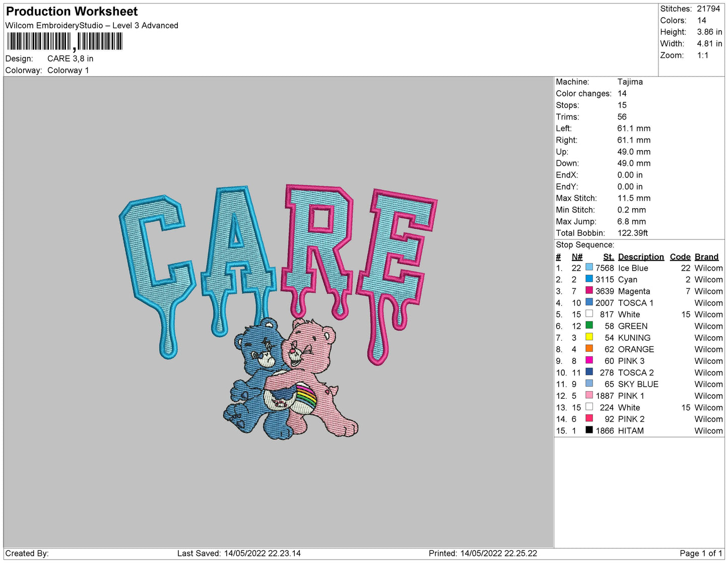
Task: Click the Brand column header
Action: (706, 257)
